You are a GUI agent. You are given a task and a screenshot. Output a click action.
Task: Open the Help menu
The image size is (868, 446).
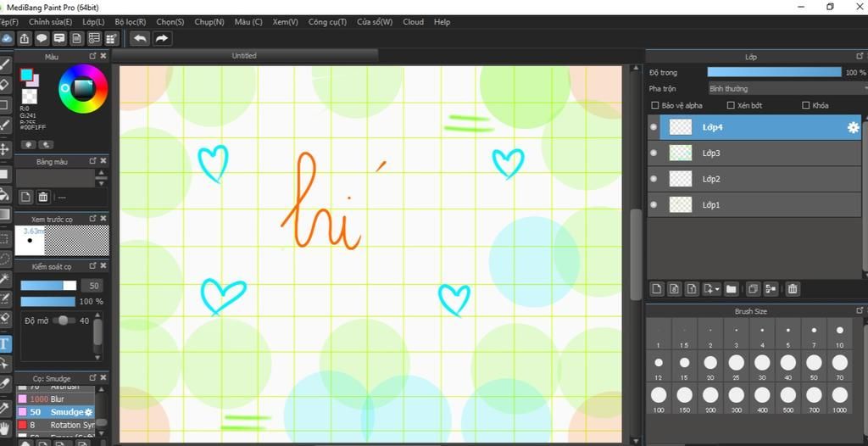(442, 22)
